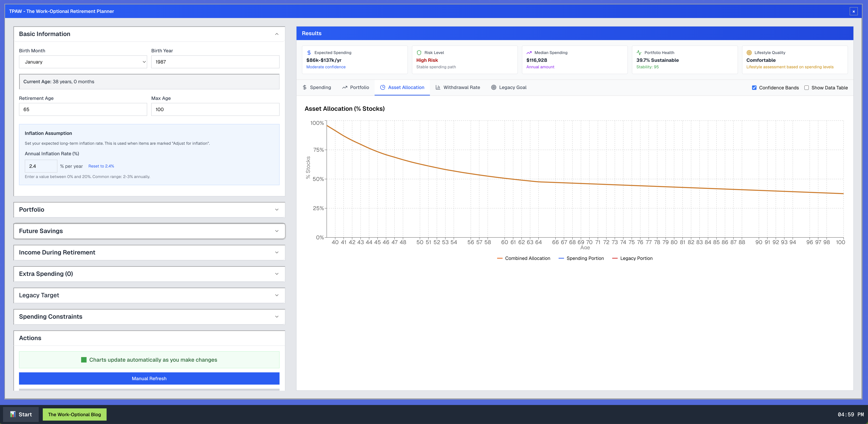Click the High Risk level text
Screen dimensions: 868x424
click(427, 60)
